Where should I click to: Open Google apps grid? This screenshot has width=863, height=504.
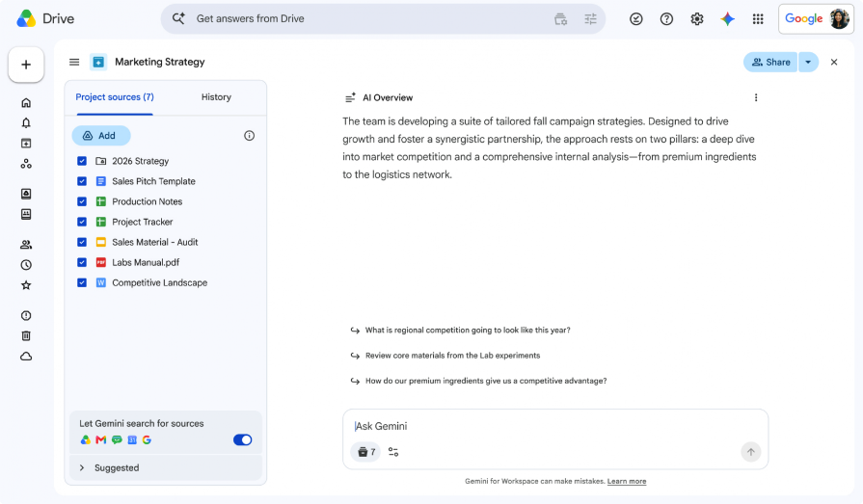pyautogui.click(x=758, y=19)
